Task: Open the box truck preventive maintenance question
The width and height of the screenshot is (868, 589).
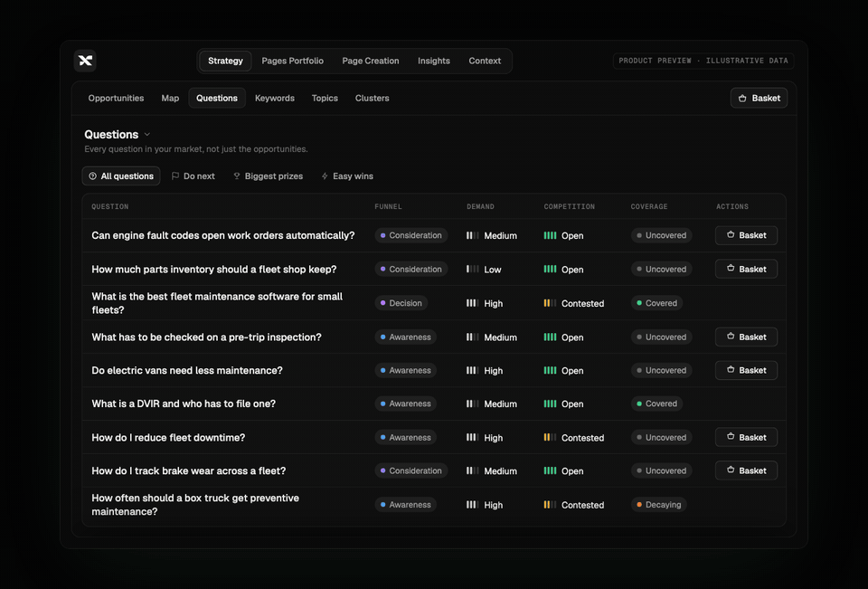Action: pos(195,505)
